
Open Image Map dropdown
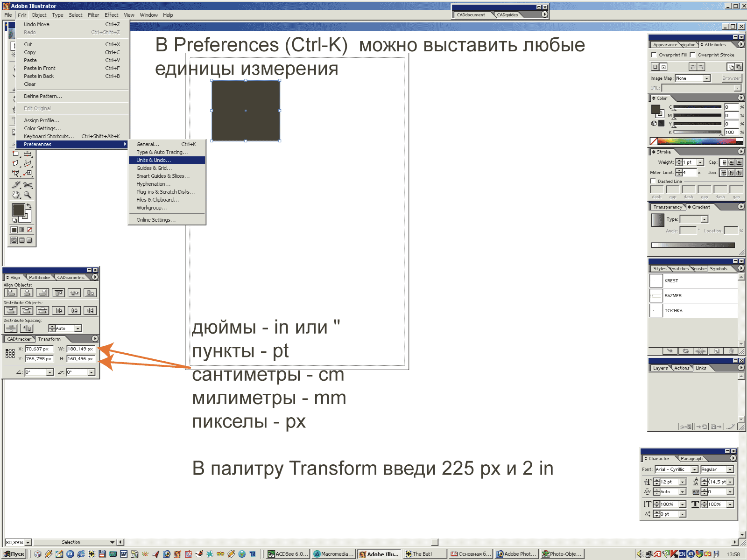pyautogui.click(x=707, y=78)
